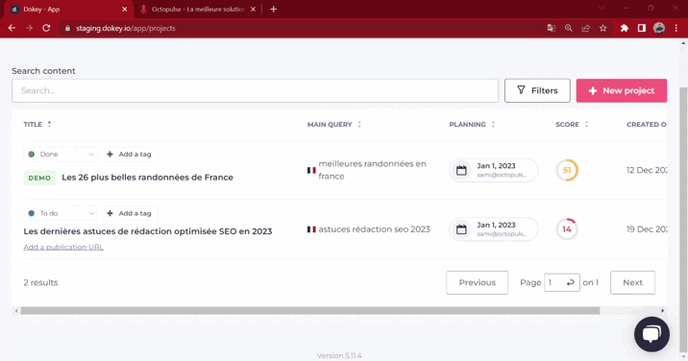The image size is (688, 361).
Task: Open project Les 26 plus belles randonnées
Action: click(x=147, y=177)
